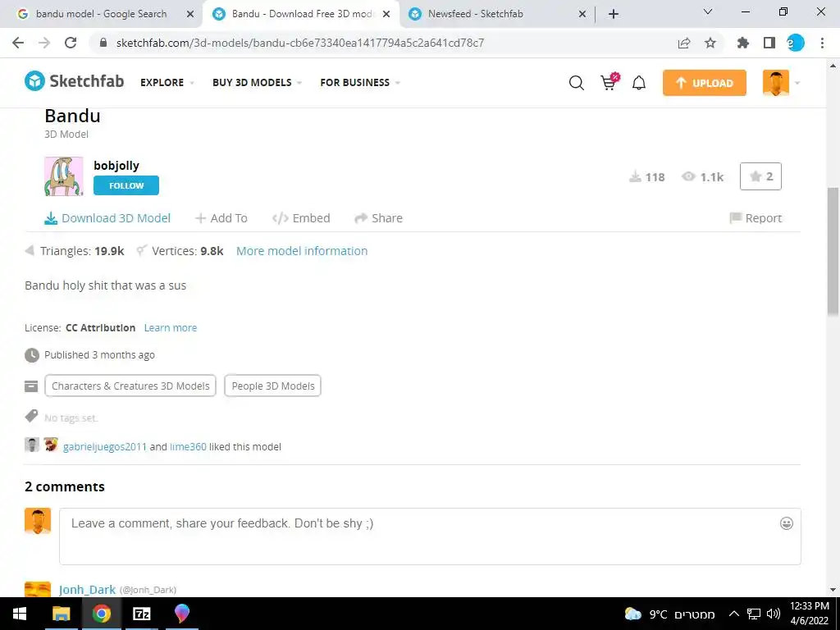The image size is (840, 630).
Task: Open More model information
Action: click(302, 251)
